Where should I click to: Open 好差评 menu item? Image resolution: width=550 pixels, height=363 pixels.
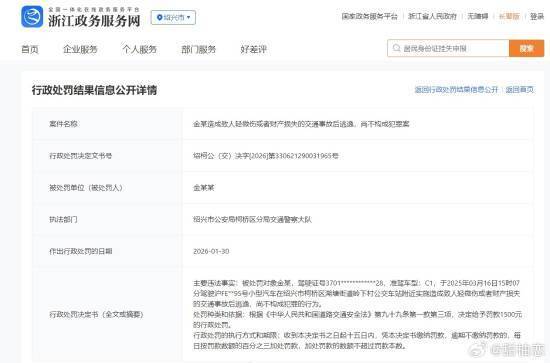(253, 49)
